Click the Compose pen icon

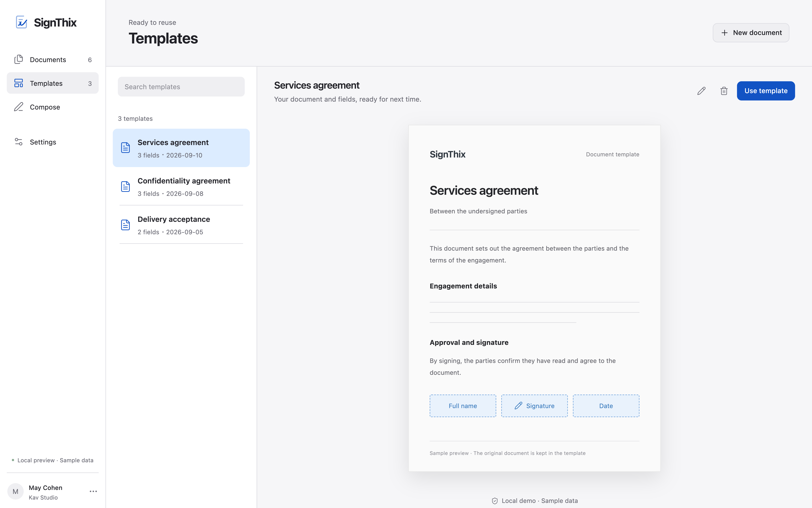19,107
